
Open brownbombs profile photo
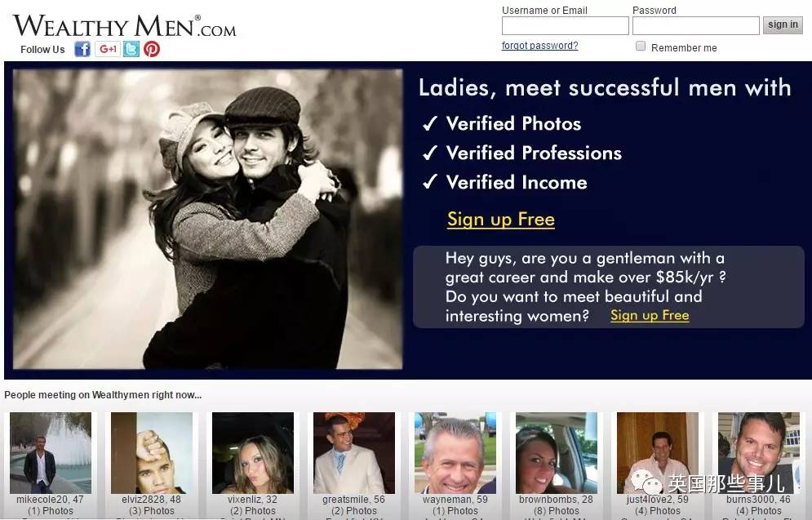click(557, 453)
